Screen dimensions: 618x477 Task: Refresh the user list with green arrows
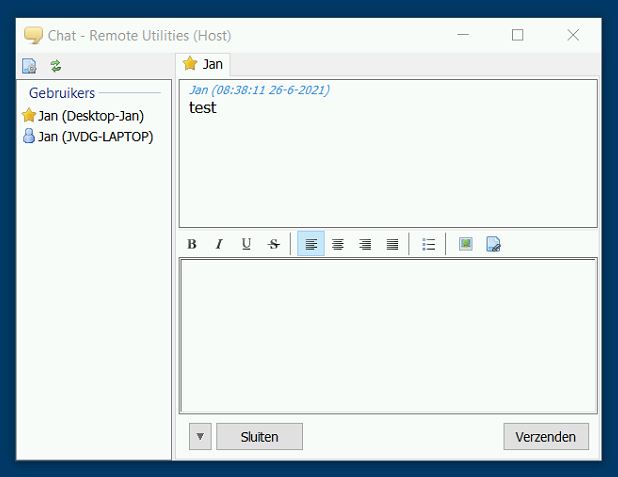point(56,66)
